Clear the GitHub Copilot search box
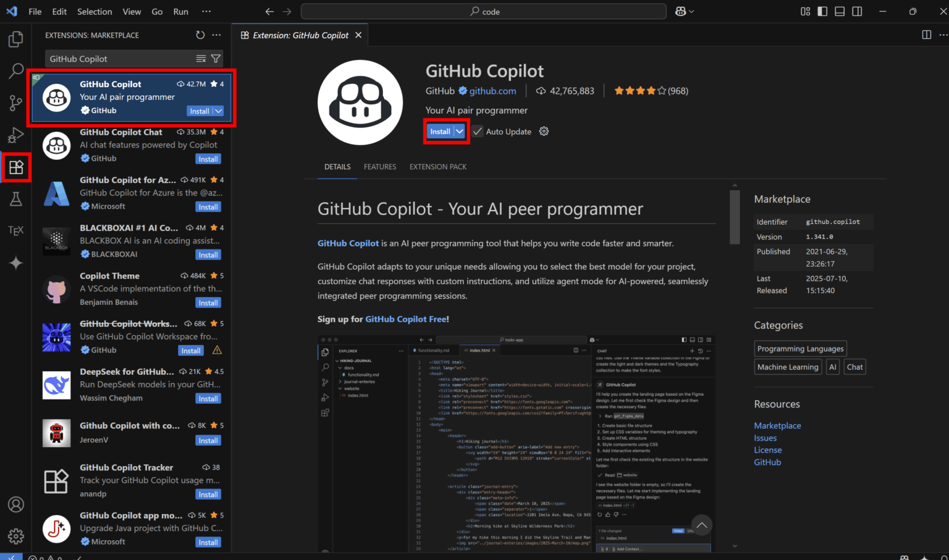Screen dimensions: 949x560 coord(201,59)
